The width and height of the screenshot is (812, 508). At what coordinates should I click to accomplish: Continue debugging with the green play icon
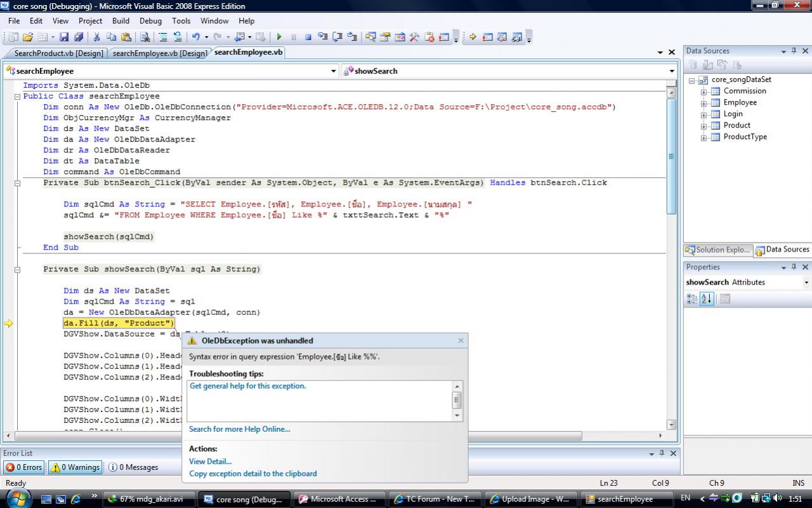[x=278, y=37]
